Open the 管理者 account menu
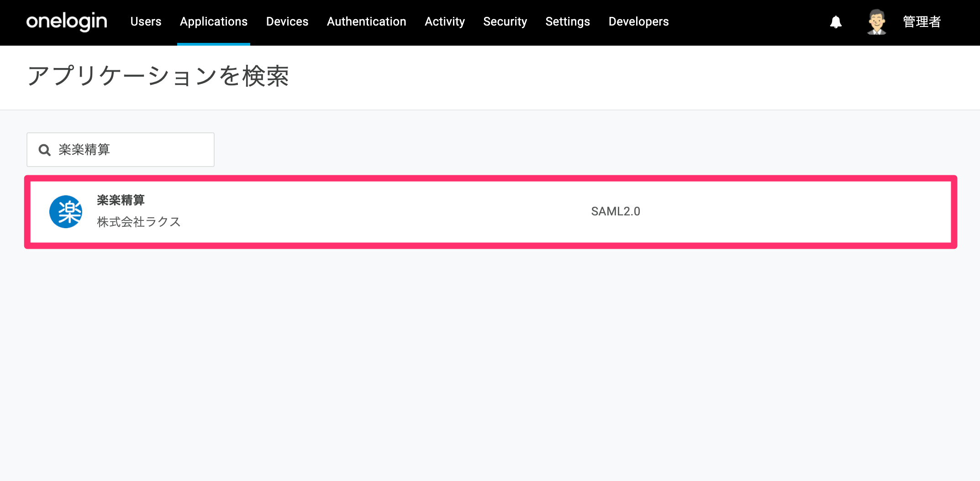 [922, 21]
